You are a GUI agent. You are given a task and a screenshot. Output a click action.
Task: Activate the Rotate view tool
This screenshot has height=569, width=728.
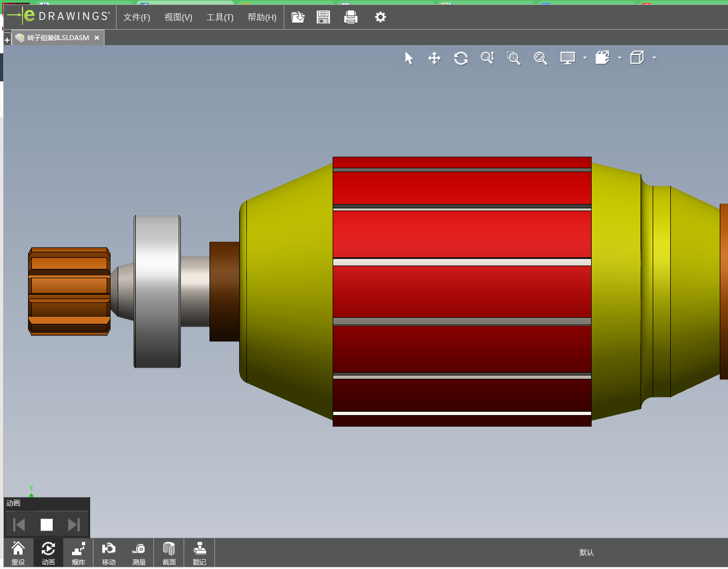click(x=461, y=58)
